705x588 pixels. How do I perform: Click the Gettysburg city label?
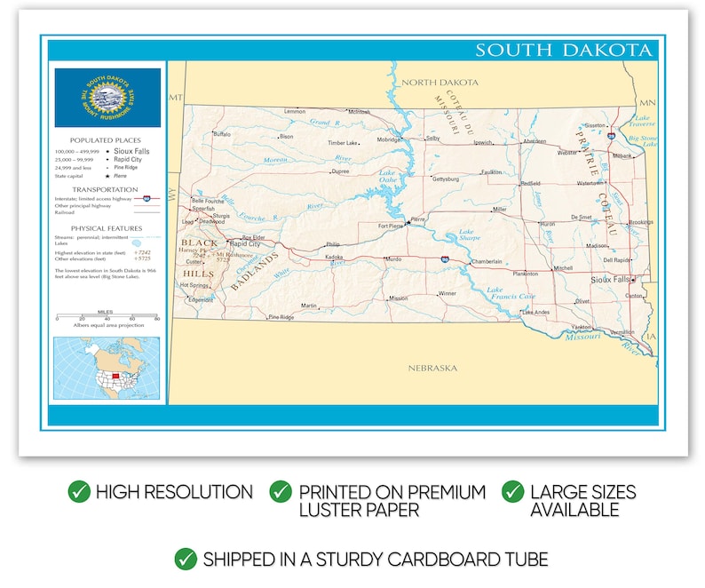click(x=446, y=179)
